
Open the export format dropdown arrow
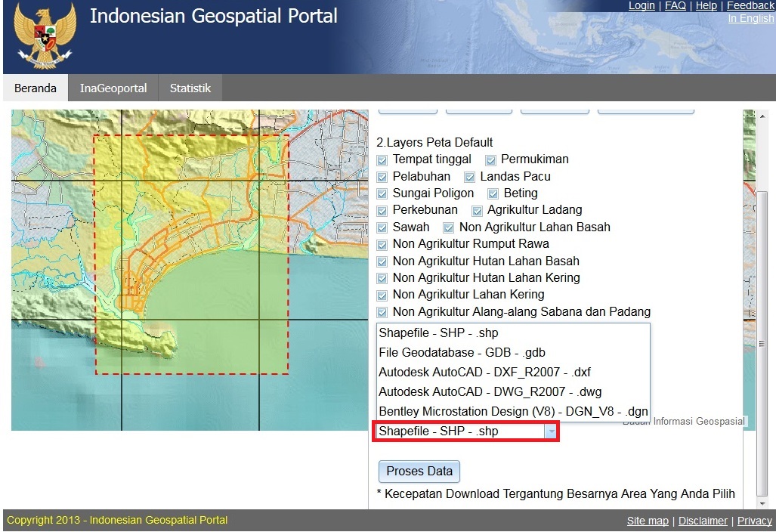click(551, 431)
